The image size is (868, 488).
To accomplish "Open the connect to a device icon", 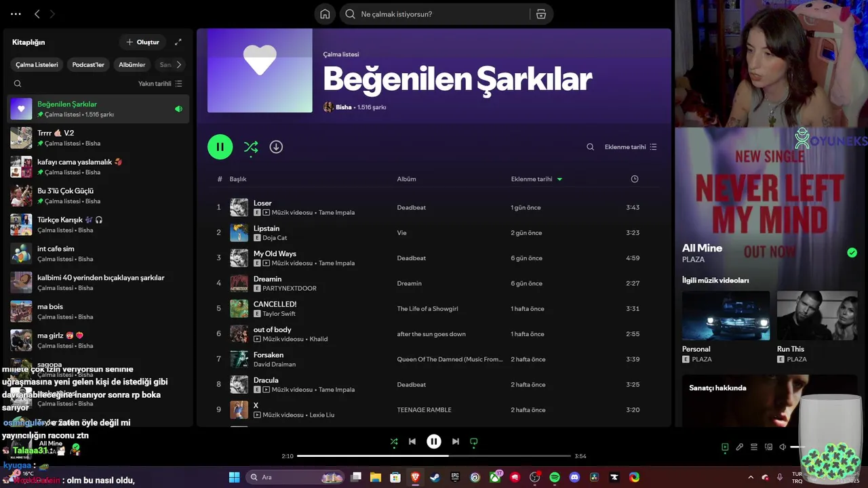I will (768, 447).
